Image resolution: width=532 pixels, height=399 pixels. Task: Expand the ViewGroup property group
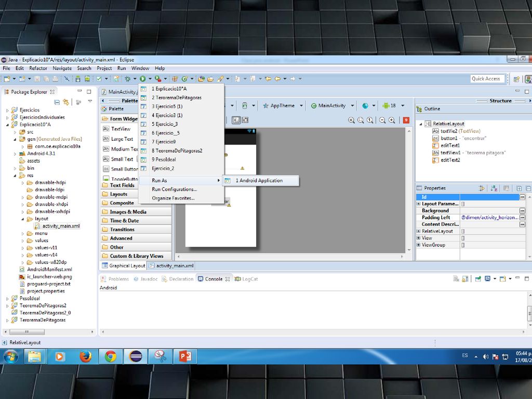tap(419, 245)
